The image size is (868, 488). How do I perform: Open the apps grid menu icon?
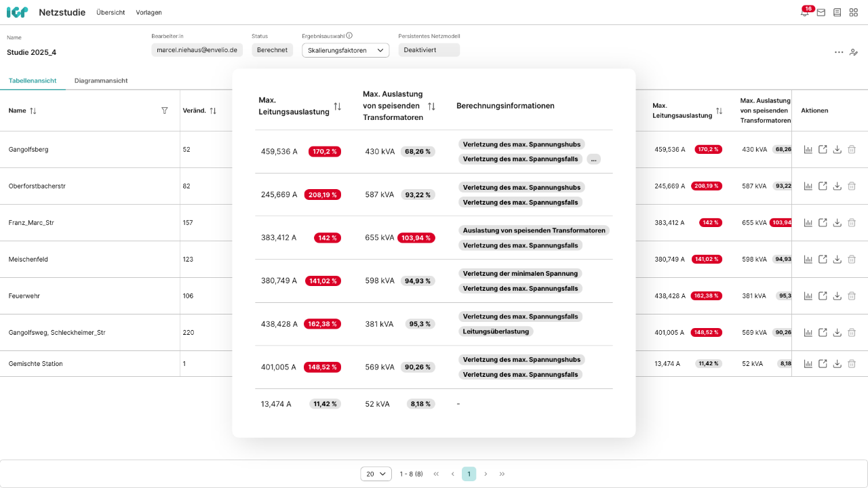854,12
